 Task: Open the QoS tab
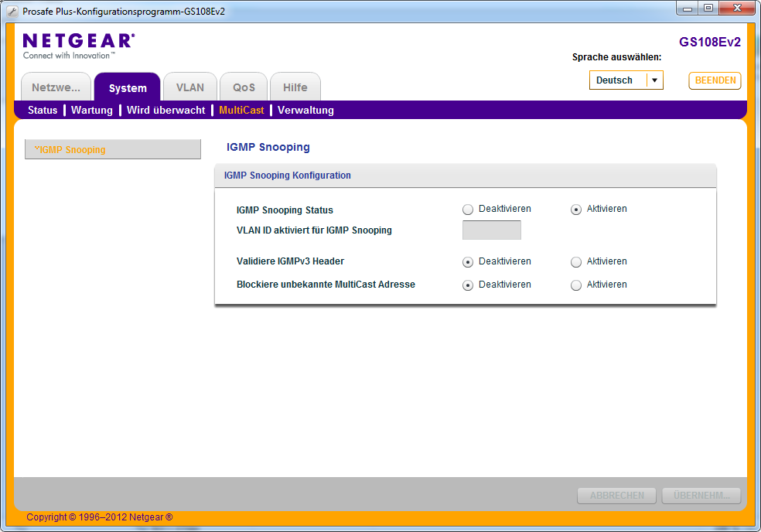tap(243, 87)
